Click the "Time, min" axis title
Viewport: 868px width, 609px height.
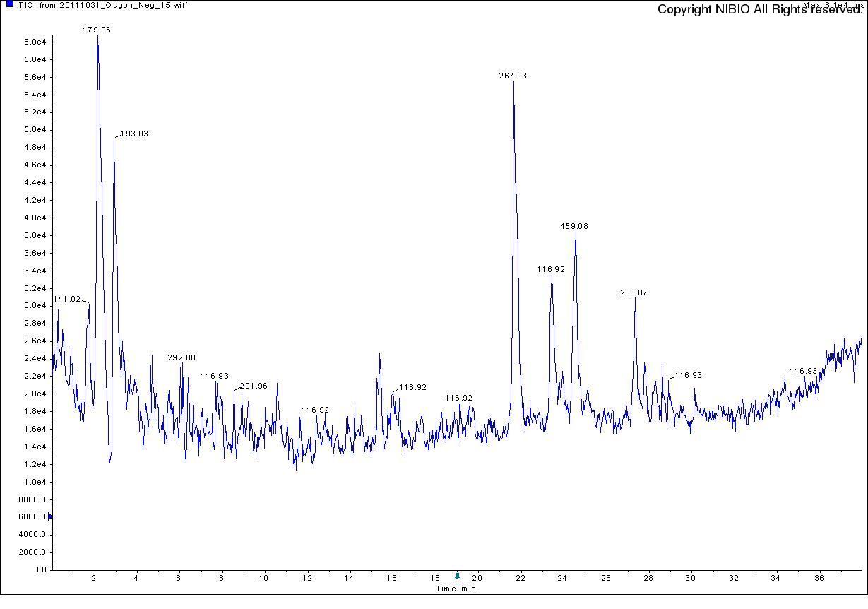[456, 589]
